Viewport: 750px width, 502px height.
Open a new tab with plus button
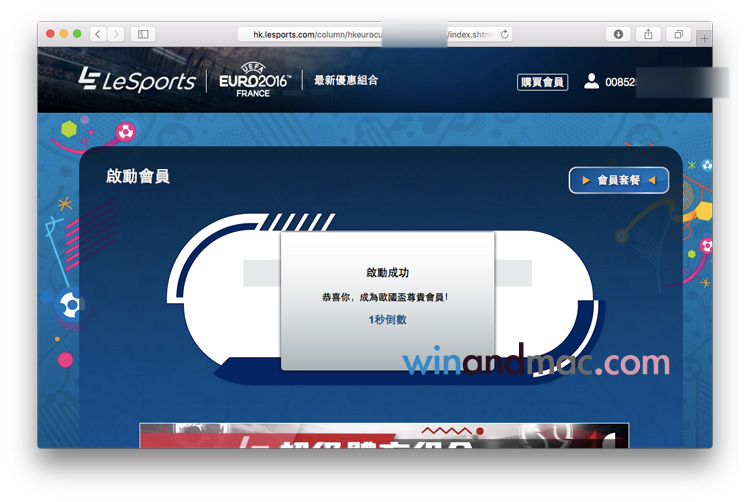[704, 39]
